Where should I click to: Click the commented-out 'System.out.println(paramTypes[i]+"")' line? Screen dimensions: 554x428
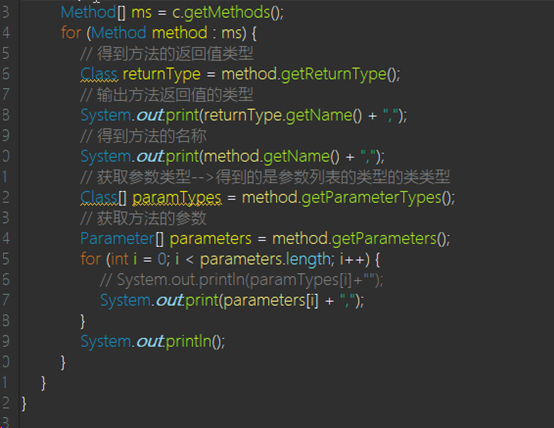coord(241,280)
